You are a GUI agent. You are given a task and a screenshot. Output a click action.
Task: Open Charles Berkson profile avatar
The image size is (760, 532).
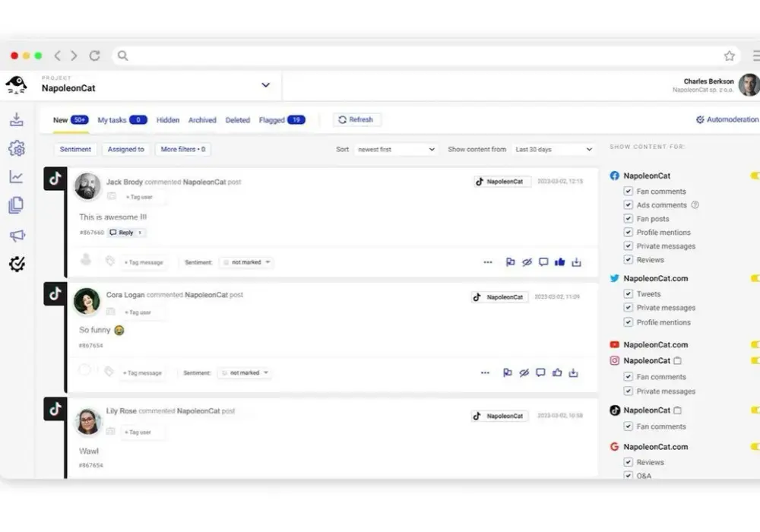(x=749, y=85)
